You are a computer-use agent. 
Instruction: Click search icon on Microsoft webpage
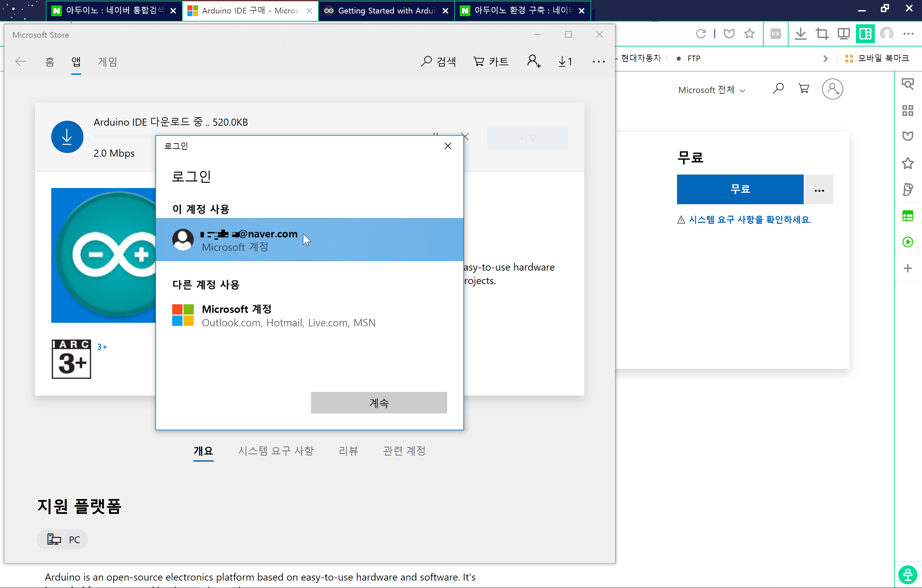tap(778, 89)
